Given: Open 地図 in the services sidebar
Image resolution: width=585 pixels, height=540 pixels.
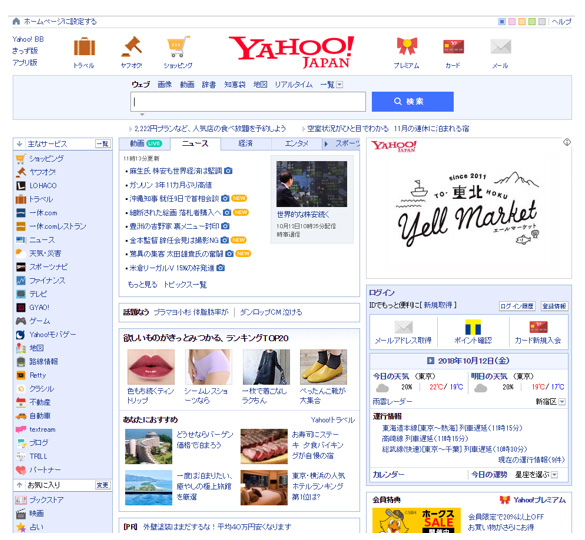Looking at the screenshot, I should tap(37, 348).
